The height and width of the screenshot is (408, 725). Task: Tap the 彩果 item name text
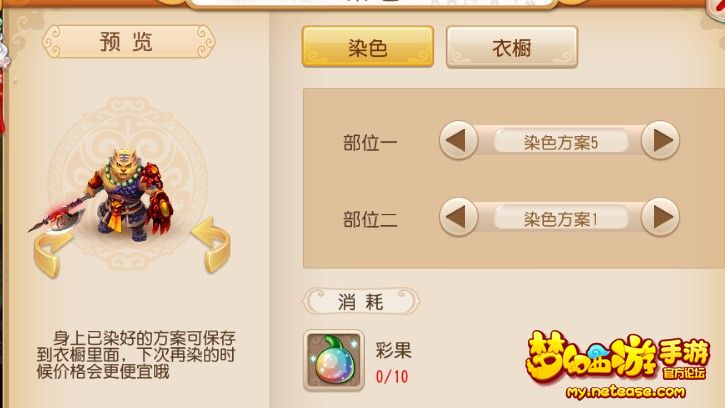[393, 350]
